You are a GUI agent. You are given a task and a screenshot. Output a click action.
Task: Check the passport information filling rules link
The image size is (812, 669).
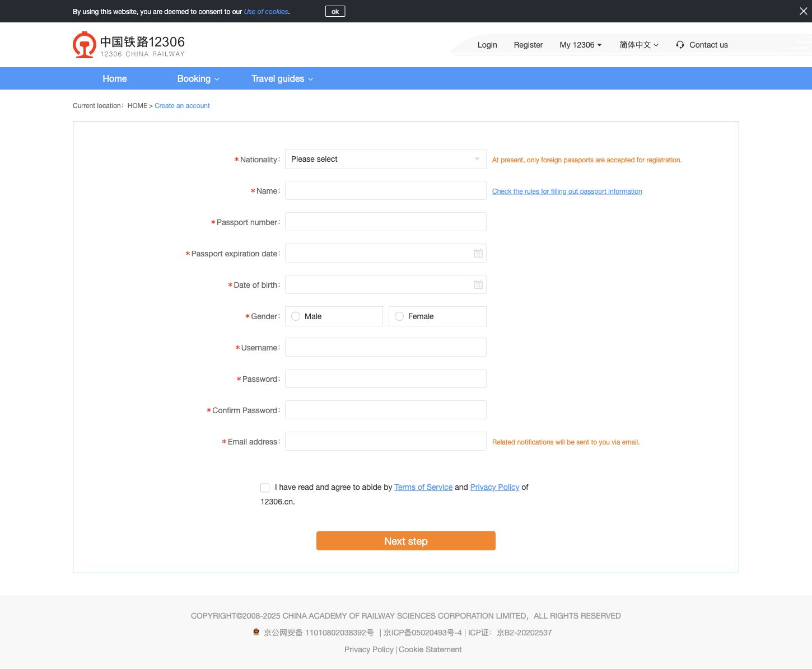point(567,191)
